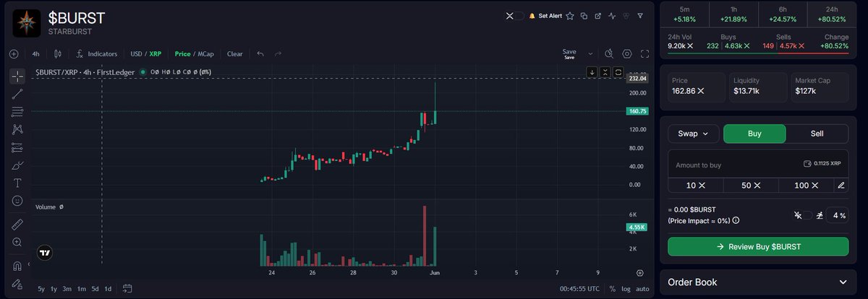Click the TradingView logo
This screenshot has height=299, width=868.
46,253
